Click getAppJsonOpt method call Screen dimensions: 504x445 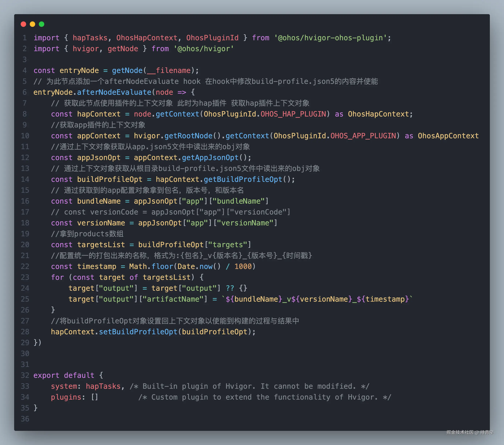[210, 158]
